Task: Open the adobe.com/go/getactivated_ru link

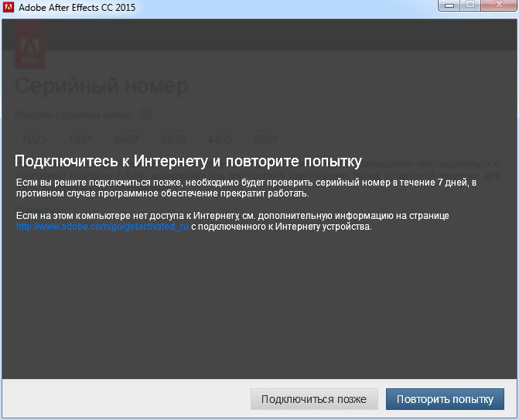Action: (x=103, y=227)
